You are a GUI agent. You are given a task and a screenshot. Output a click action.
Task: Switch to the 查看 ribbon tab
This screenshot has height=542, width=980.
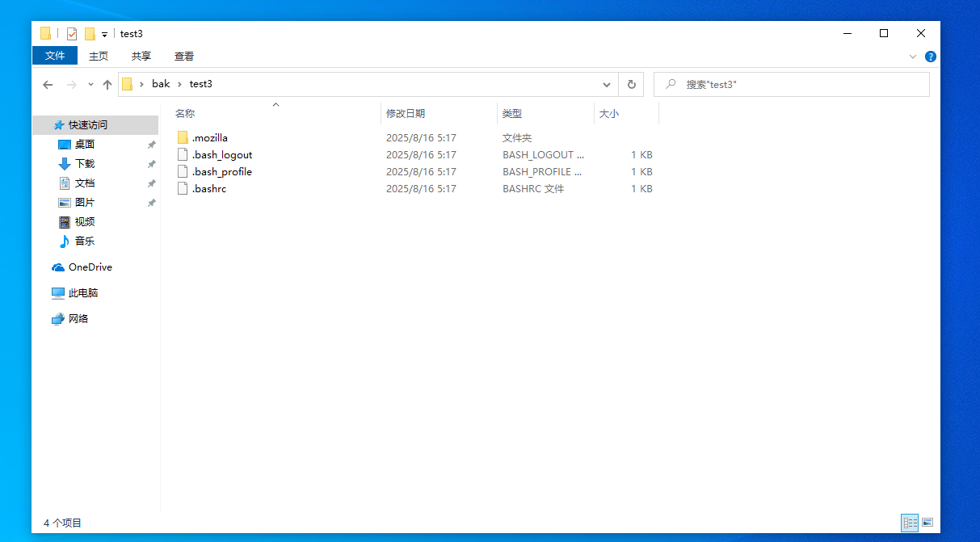click(x=184, y=56)
